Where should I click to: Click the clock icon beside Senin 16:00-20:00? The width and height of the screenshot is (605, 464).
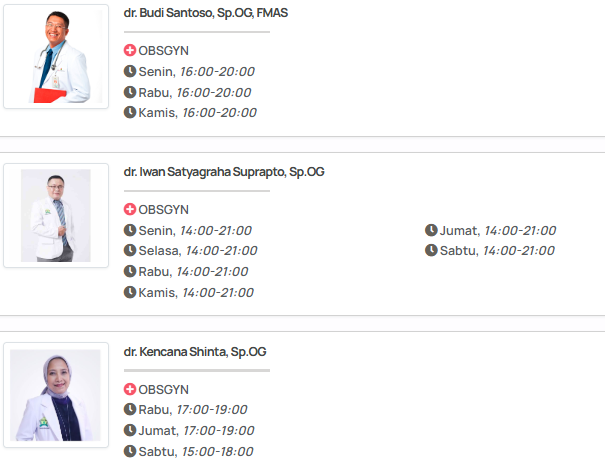(130, 71)
